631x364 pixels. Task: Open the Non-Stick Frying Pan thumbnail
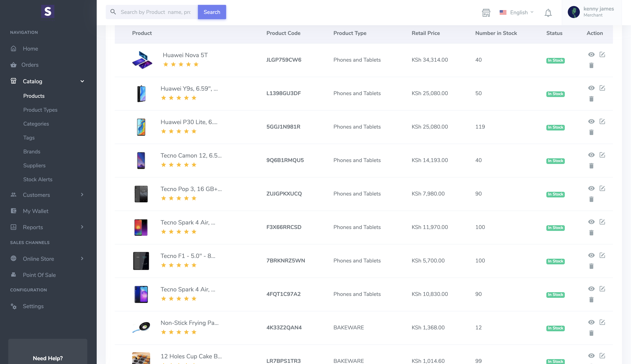coord(141,328)
